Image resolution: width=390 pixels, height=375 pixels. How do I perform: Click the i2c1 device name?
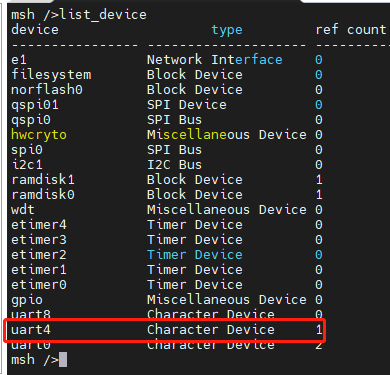coord(27,165)
